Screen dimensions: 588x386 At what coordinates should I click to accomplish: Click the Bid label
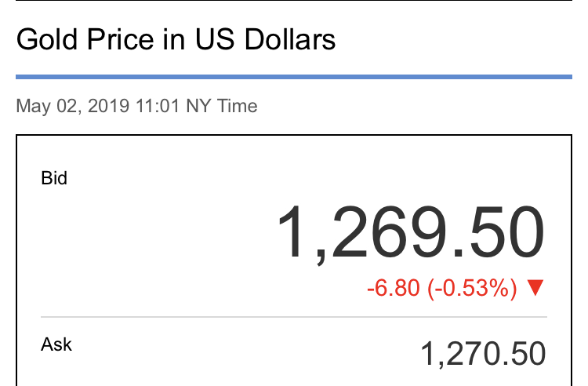pos(54,178)
